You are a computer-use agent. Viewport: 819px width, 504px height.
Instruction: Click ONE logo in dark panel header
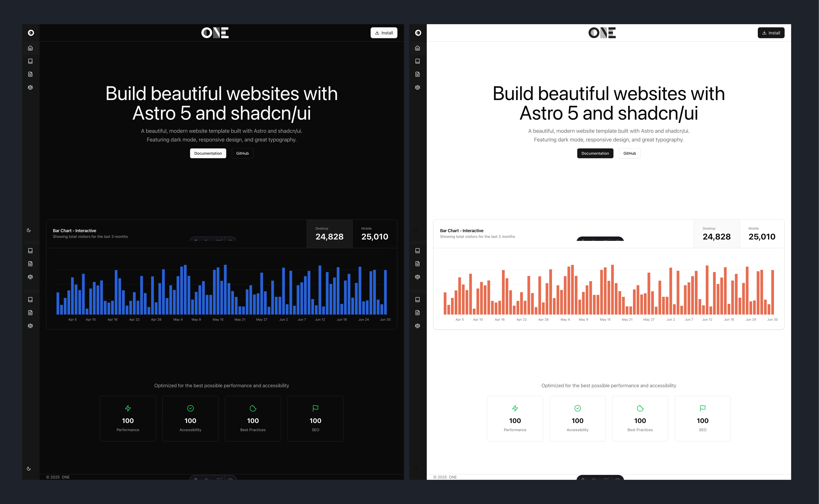tap(215, 33)
